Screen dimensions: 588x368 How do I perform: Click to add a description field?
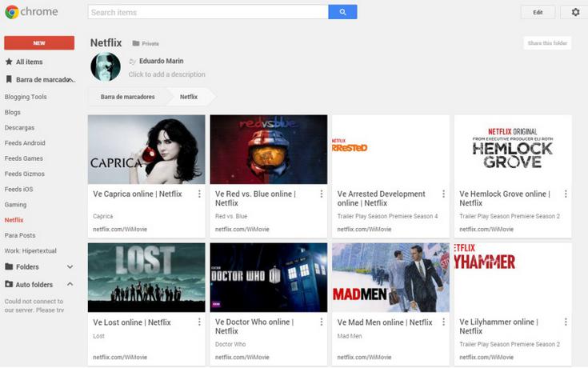point(167,74)
